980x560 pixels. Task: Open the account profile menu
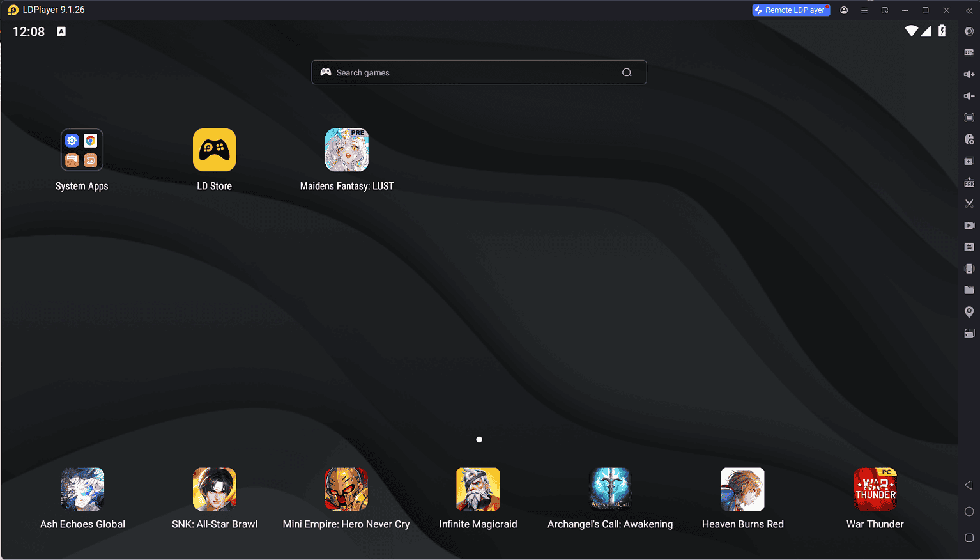point(844,10)
